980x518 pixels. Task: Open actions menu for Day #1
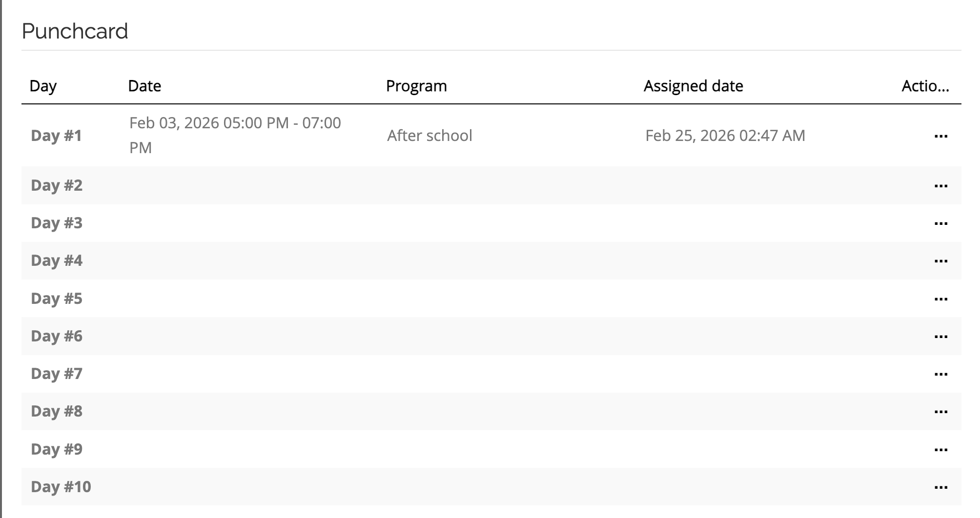(x=940, y=136)
